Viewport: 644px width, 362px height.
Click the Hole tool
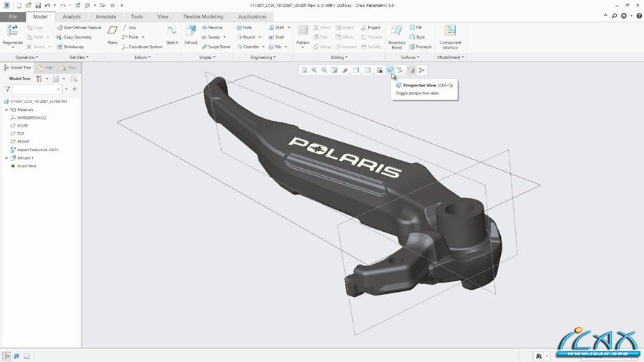click(x=244, y=27)
